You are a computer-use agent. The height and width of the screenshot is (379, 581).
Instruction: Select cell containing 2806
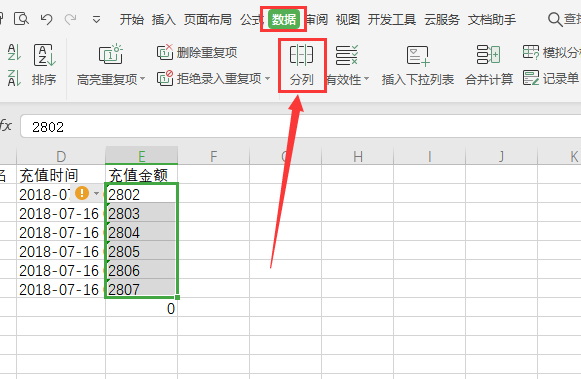click(142, 270)
